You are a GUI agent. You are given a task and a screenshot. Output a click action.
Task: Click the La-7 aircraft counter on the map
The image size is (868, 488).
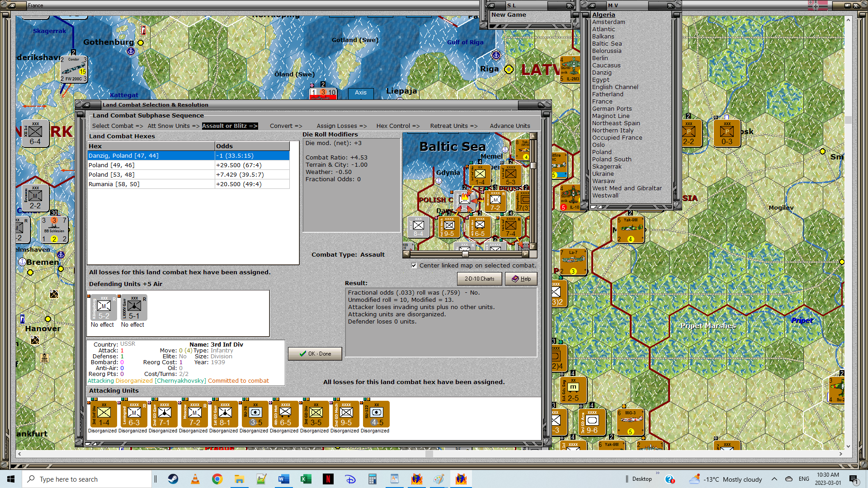coord(573,263)
